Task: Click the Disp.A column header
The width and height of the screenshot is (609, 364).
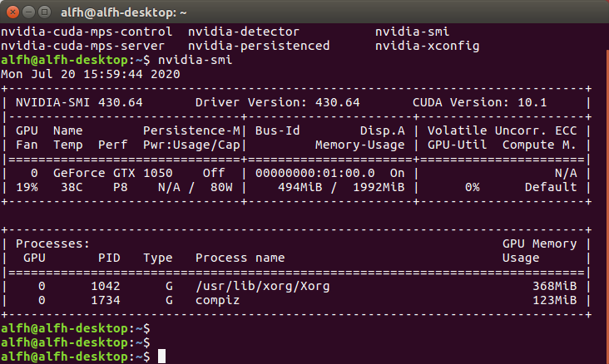Action: click(382, 130)
